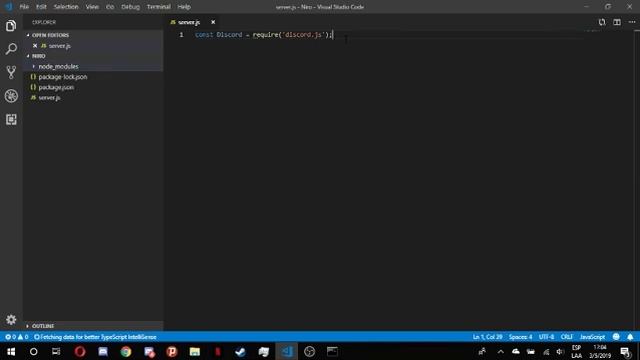
Task: Open the File menu
Action: tap(24, 7)
